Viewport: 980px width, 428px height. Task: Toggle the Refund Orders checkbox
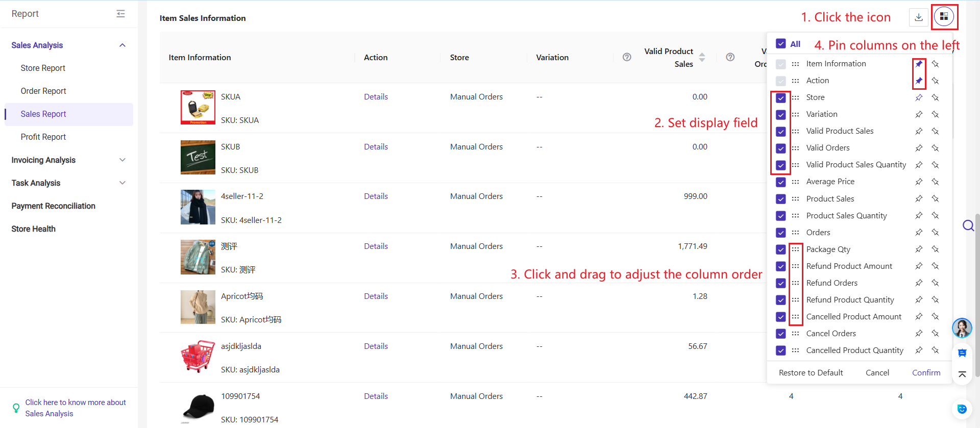tap(781, 283)
